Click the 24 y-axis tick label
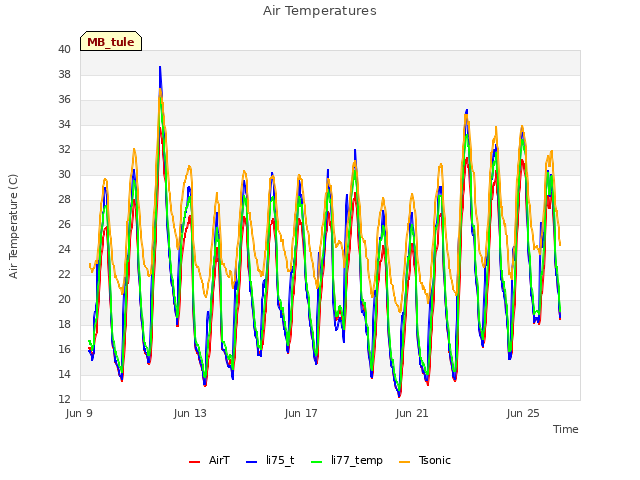This screenshot has width=640, height=480. pos(64,249)
